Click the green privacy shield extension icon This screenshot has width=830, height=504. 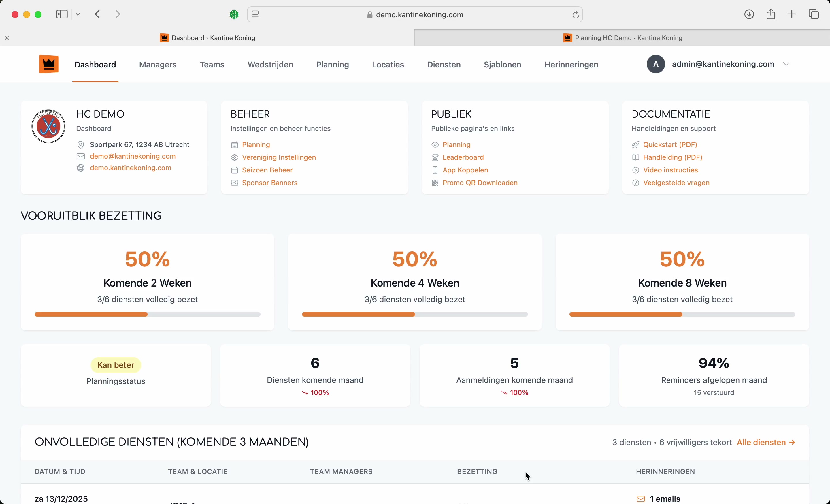pos(234,14)
